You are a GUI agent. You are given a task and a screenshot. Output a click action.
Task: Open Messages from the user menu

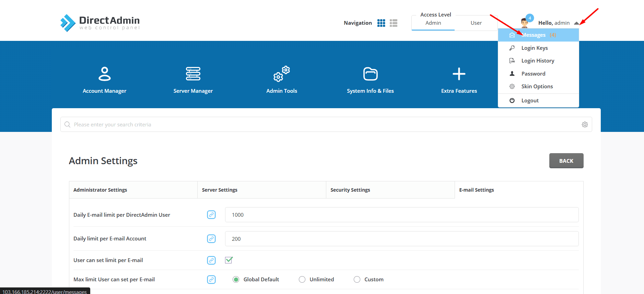[x=533, y=35]
